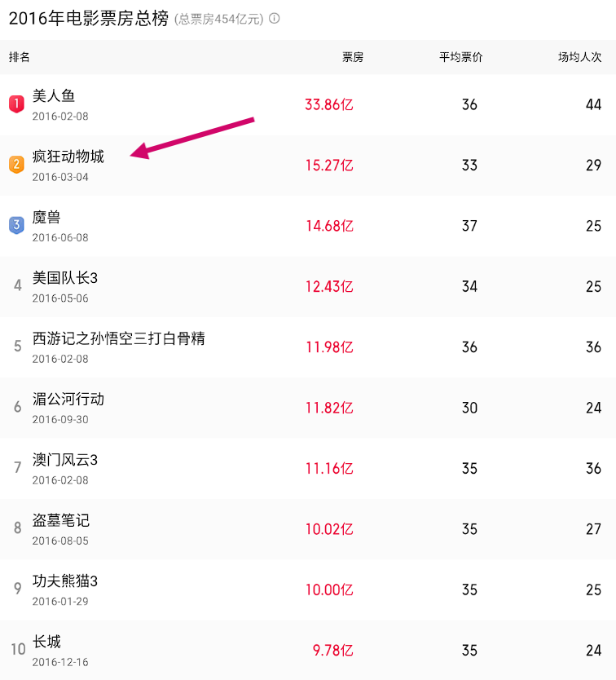616x680 pixels.
Task: Click the info icon beside total box office
Action: point(275,18)
